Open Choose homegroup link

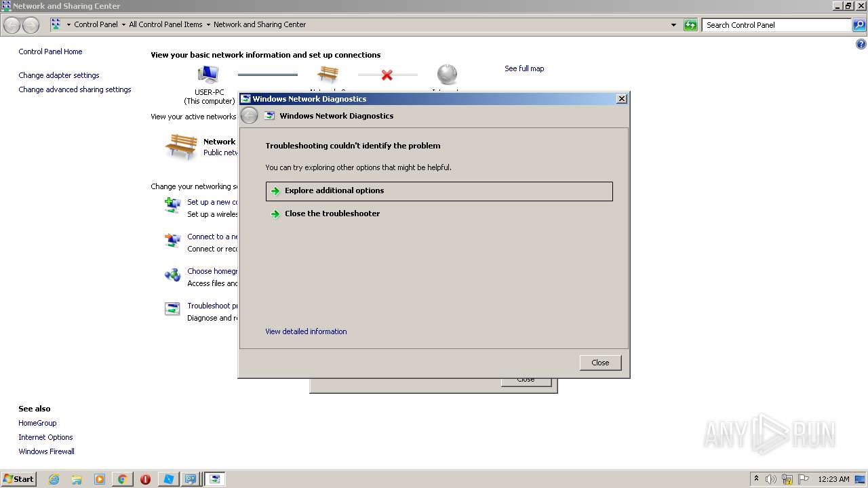click(x=212, y=271)
